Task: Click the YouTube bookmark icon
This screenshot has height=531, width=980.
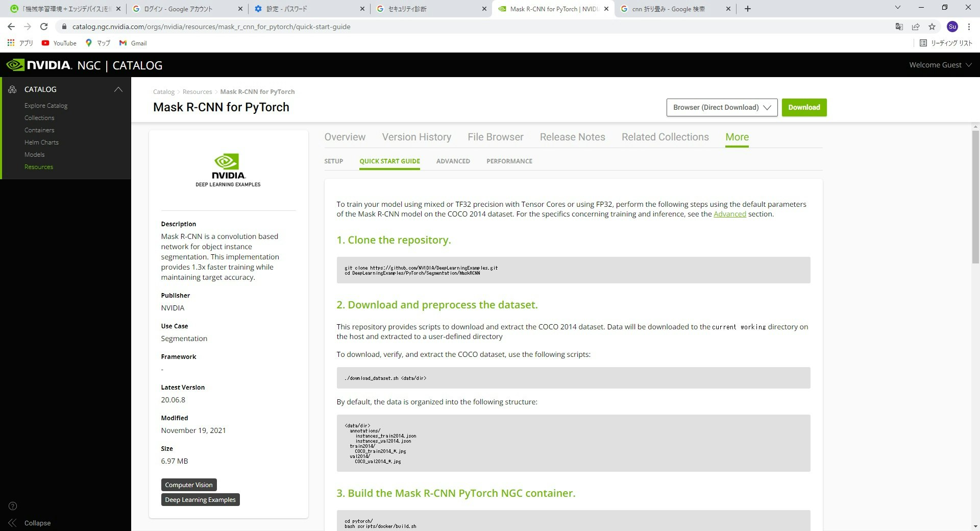Action: [45, 43]
